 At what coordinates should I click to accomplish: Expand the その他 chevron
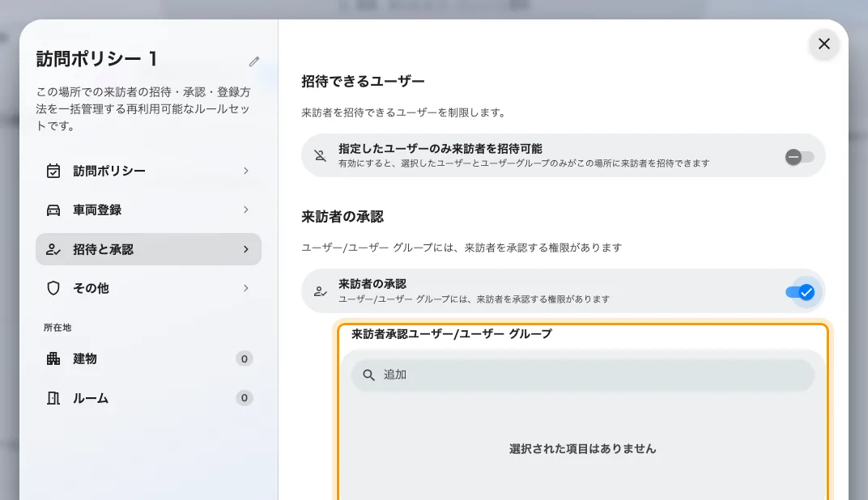pyautogui.click(x=246, y=288)
